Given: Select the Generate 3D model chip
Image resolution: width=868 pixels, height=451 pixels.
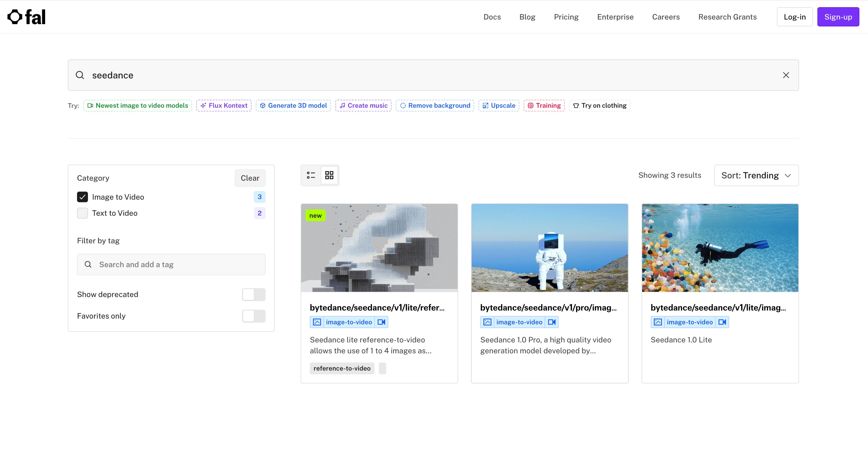Looking at the screenshot, I should pyautogui.click(x=293, y=105).
